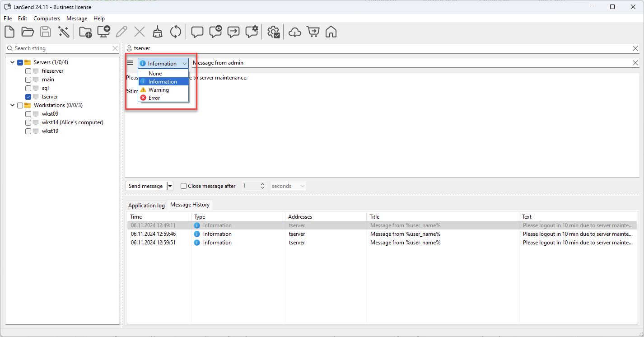Click the magic wand wizard icon
The width and height of the screenshot is (644, 337).
point(64,32)
